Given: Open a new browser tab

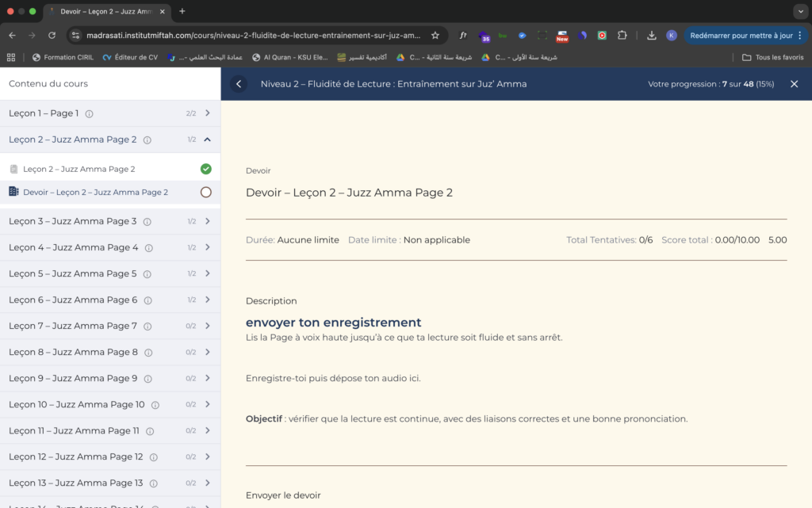Looking at the screenshot, I should 182,11.
